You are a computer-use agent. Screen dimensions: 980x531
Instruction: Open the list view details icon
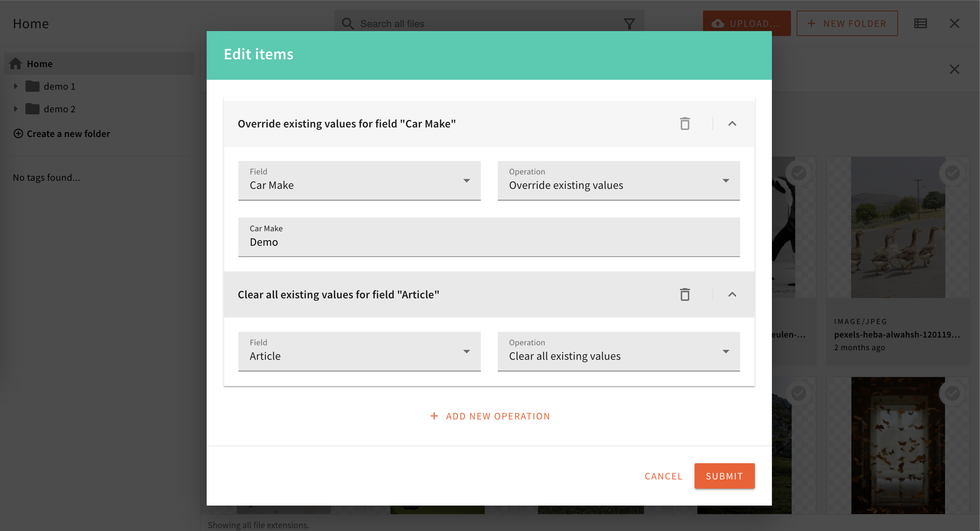921,23
